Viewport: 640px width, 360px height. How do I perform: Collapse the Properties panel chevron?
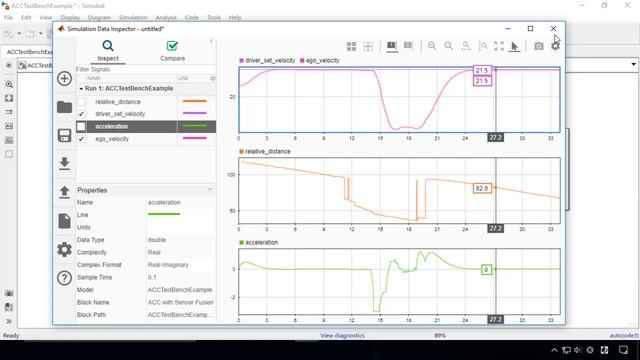210,189
